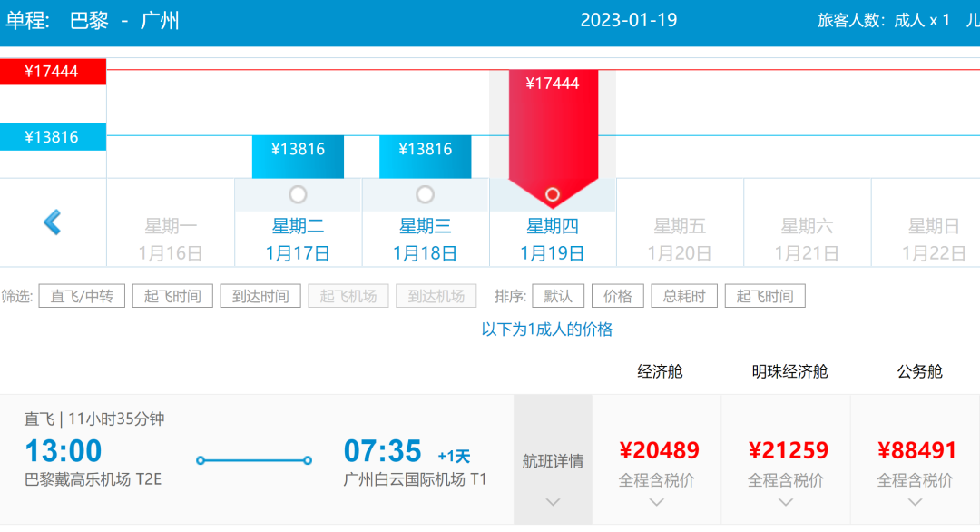980x532 pixels.
Task: Sort by 起飞时间 in the sort options
Action: tap(765, 296)
